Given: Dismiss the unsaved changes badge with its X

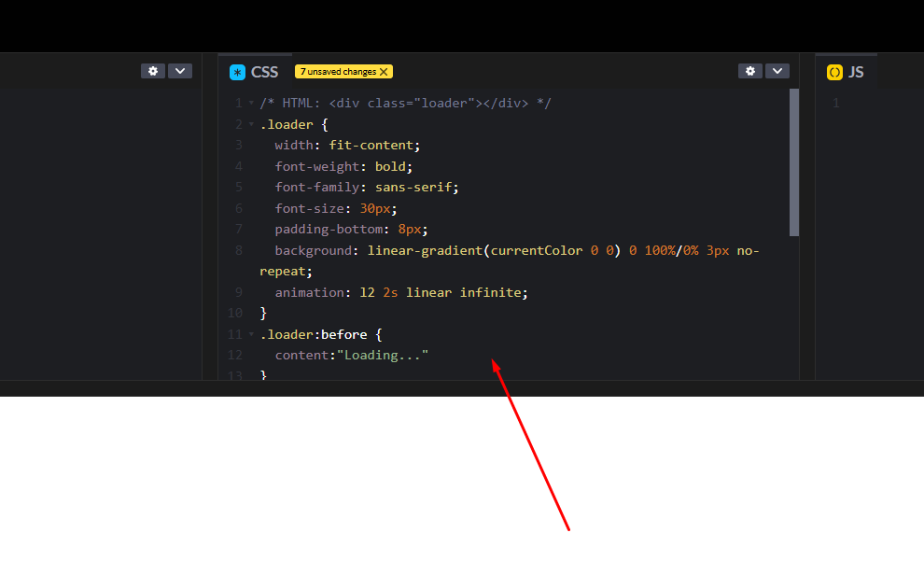Looking at the screenshot, I should click(385, 70).
